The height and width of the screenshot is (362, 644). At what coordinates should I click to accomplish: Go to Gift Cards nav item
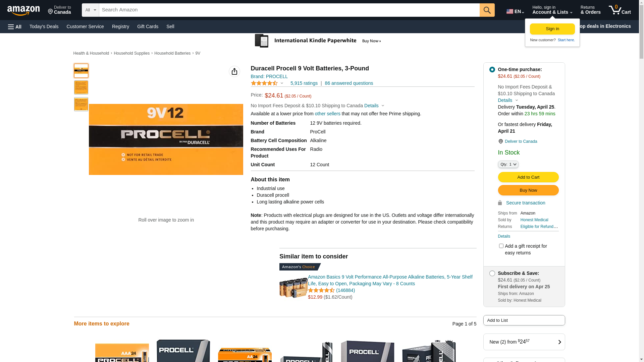pyautogui.click(x=148, y=26)
